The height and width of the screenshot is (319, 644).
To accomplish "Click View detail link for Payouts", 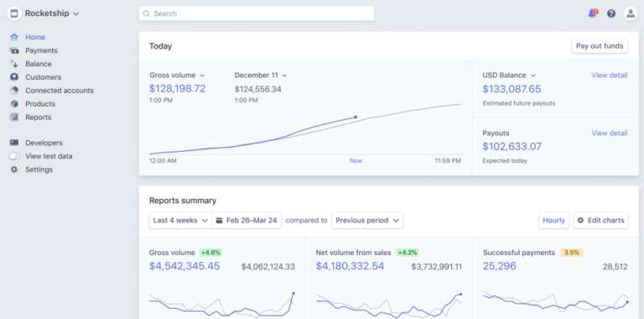I will coord(610,133).
